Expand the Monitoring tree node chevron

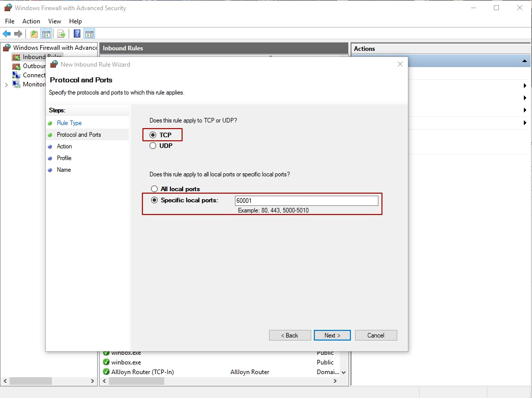point(7,85)
